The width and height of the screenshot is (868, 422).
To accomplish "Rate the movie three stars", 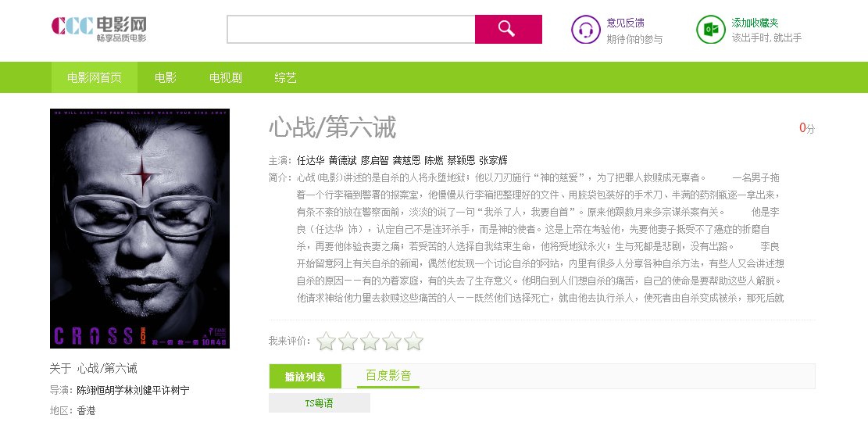I will (x=370, y=342).
